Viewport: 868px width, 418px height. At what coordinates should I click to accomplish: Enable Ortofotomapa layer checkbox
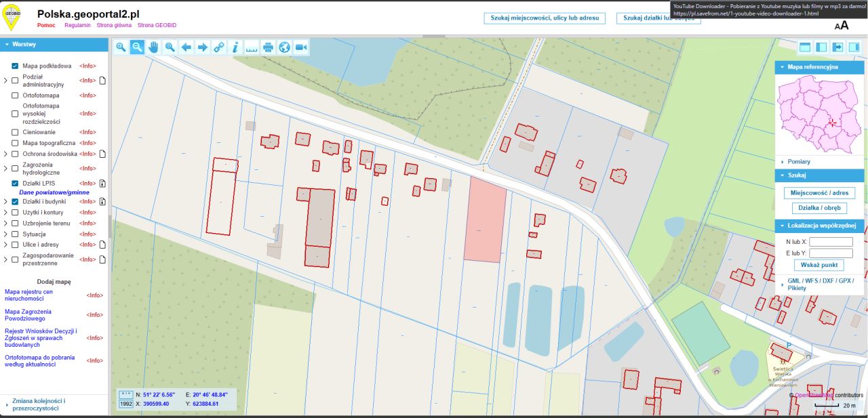coord(15,96)
